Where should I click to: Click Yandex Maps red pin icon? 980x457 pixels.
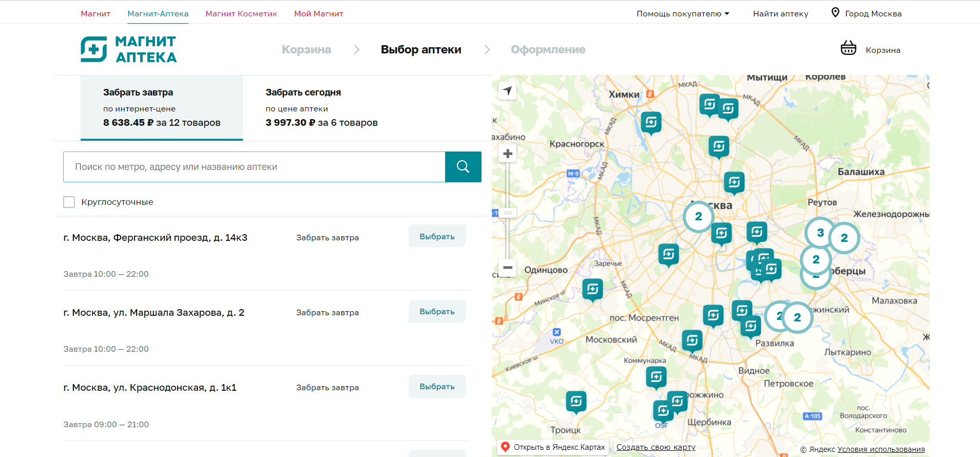point(505,447)
